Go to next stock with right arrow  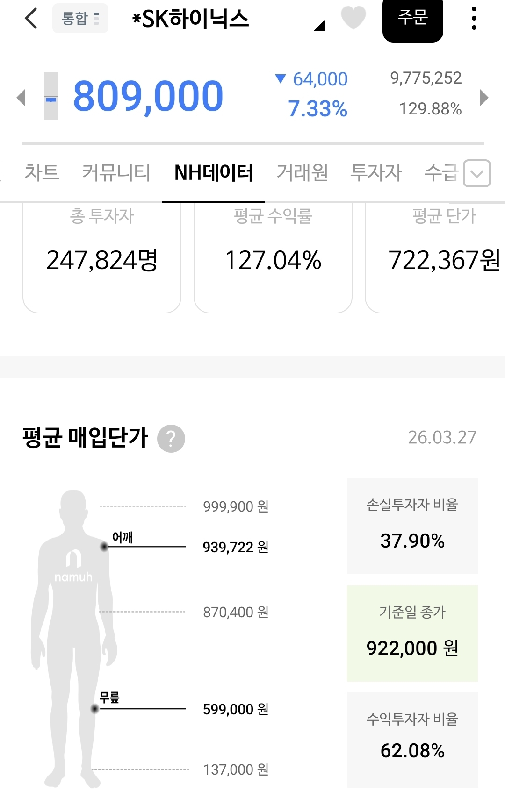(x=484, y=98)
